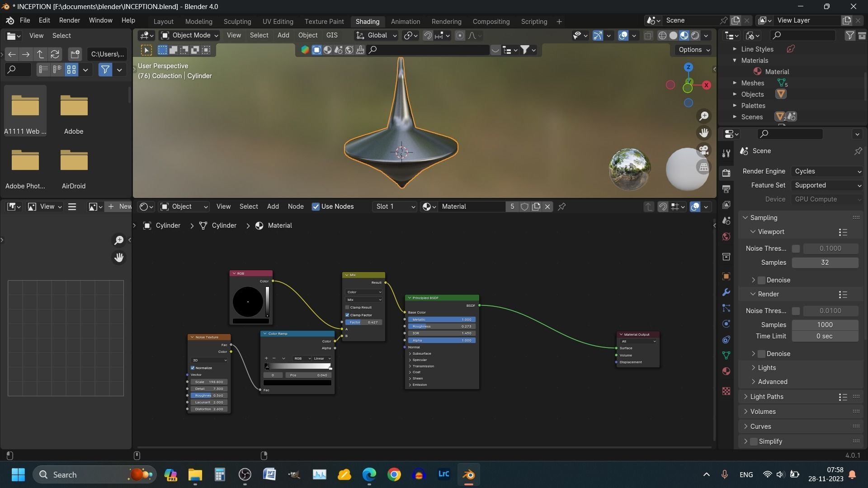Open the Render menu

pyautogui.click(x=69, y=20)
